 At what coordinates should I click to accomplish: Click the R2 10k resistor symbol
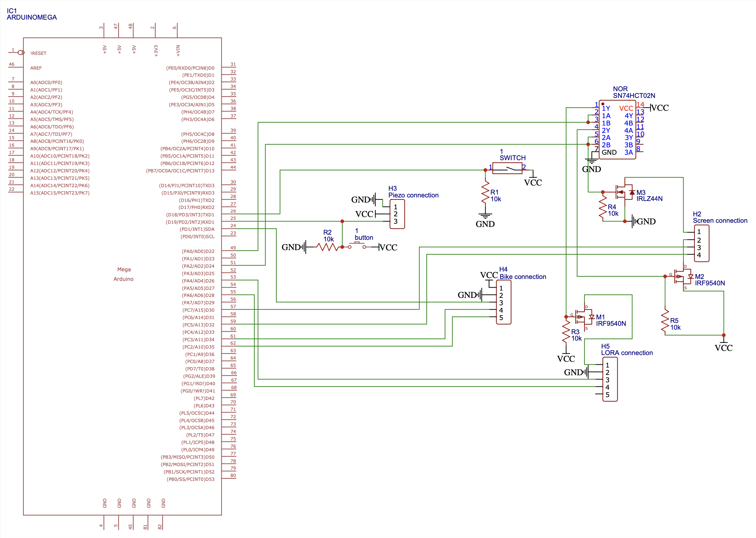click(x=327, y=247)
